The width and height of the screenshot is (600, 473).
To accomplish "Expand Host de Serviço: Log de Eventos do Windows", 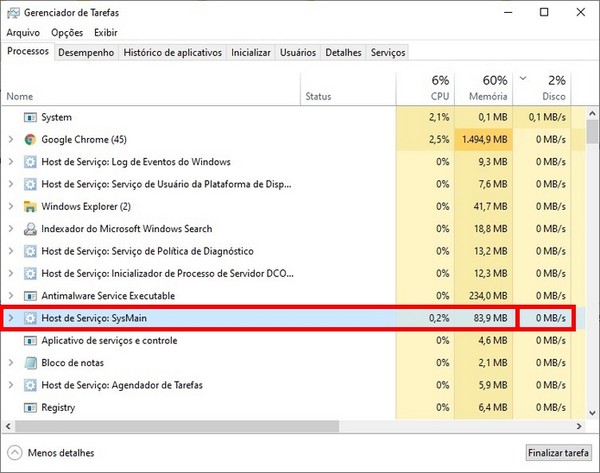I will [11, 162].
